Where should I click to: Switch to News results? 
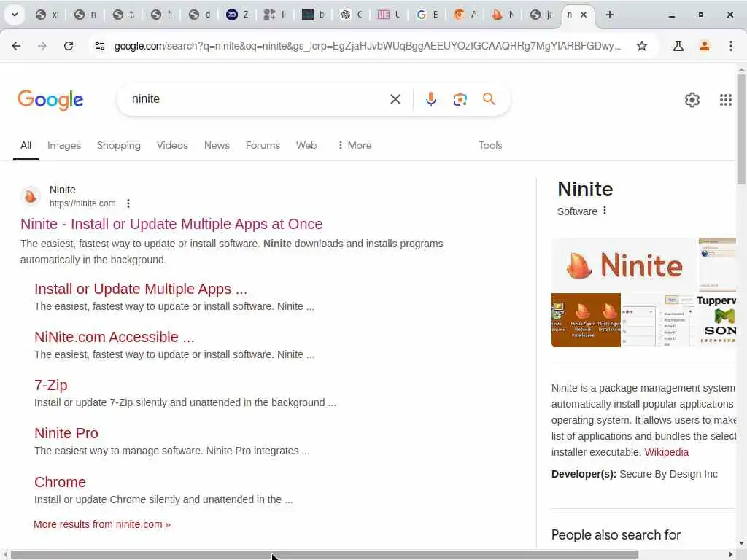pos(217,145)
